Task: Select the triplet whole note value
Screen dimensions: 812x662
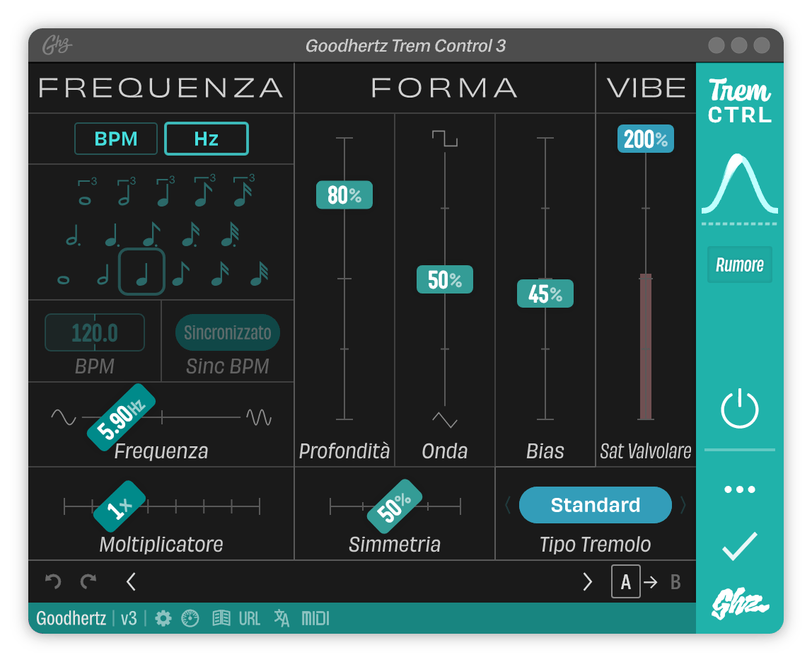Action: [x=86, y=192]
